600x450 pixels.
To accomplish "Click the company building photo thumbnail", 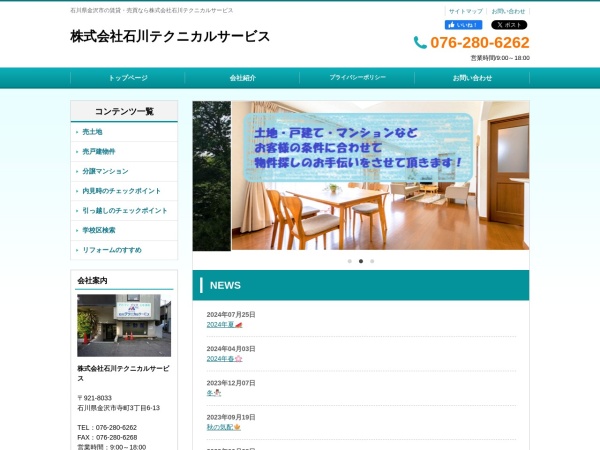I will (124, 325).
